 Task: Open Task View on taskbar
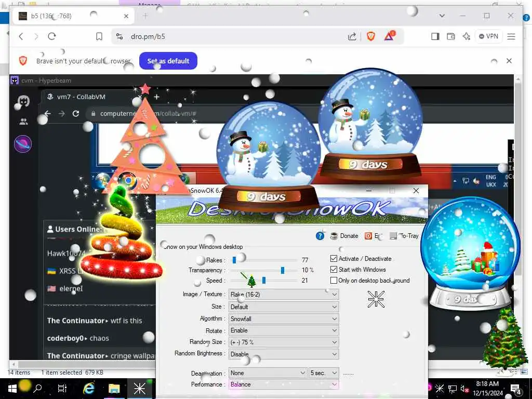(x=62, y=389)
